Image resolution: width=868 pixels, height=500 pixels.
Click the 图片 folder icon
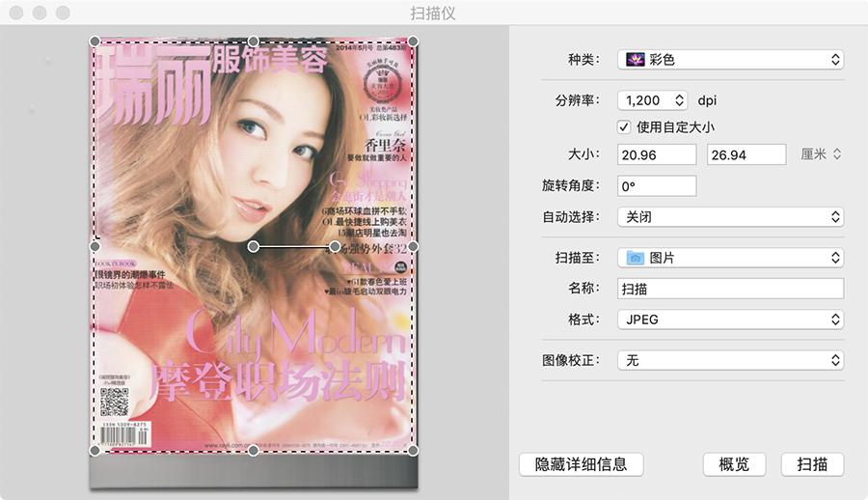[635, 258]
